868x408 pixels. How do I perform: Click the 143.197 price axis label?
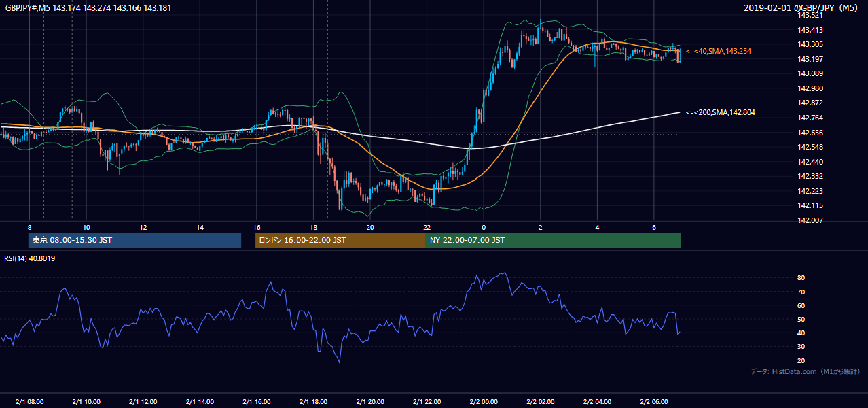(x=810, y=59)
